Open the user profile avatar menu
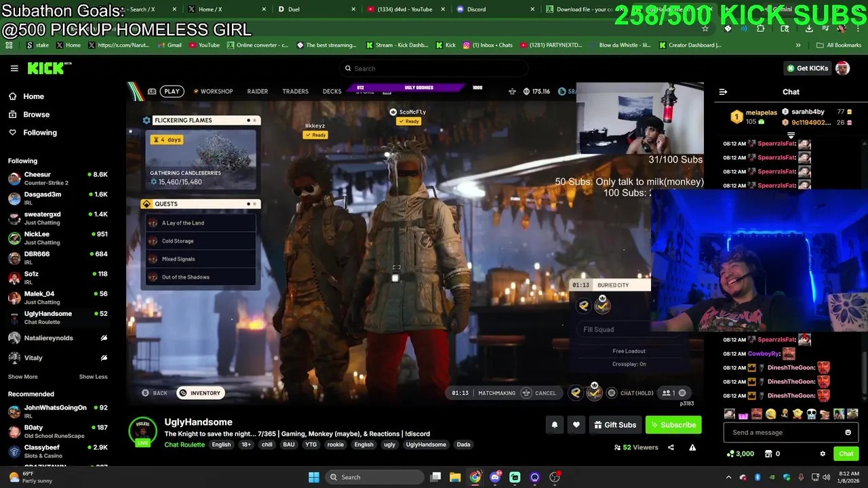This screenshot has height=488, width=868. [x=842, y=68]
